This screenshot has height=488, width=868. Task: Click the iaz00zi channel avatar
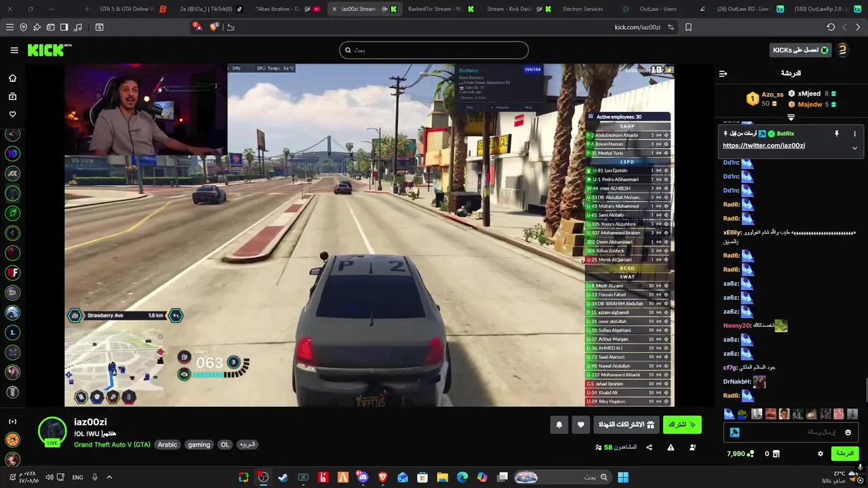point(52,431)
